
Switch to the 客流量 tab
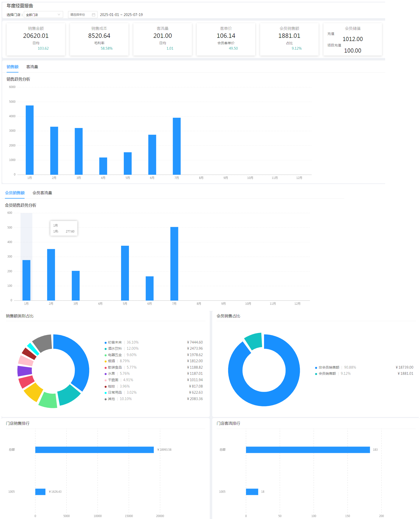point(32,67)
